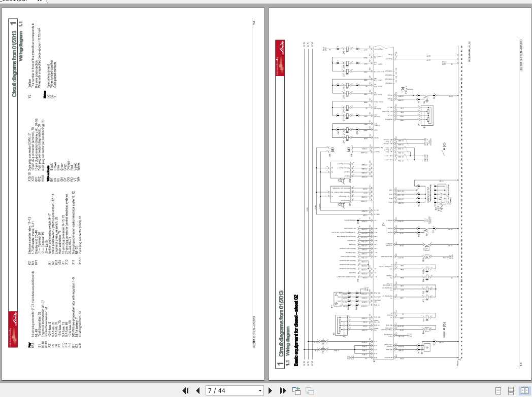Click the previous view button

coord(296,390)
